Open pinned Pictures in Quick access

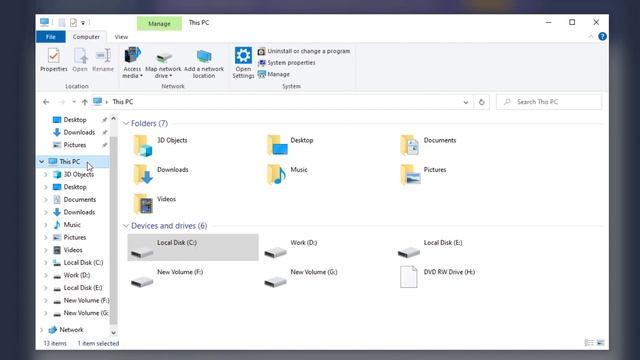75,145
